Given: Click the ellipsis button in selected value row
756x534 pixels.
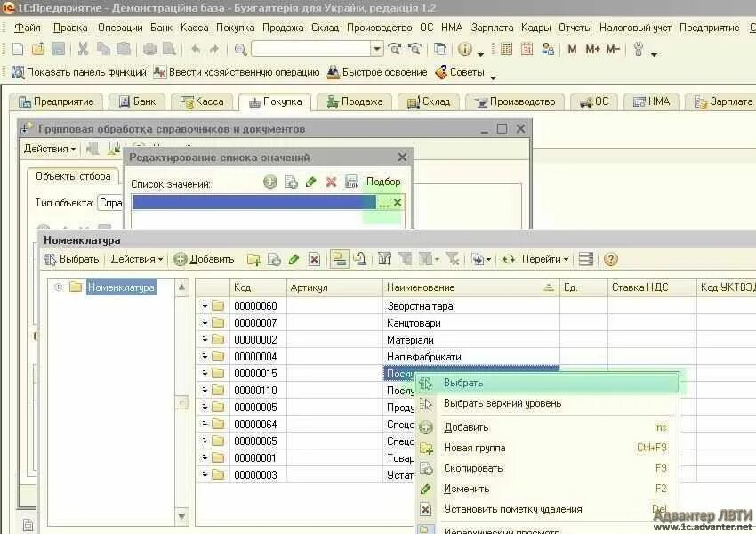Looking at the screenshot, I should point(384,203).
